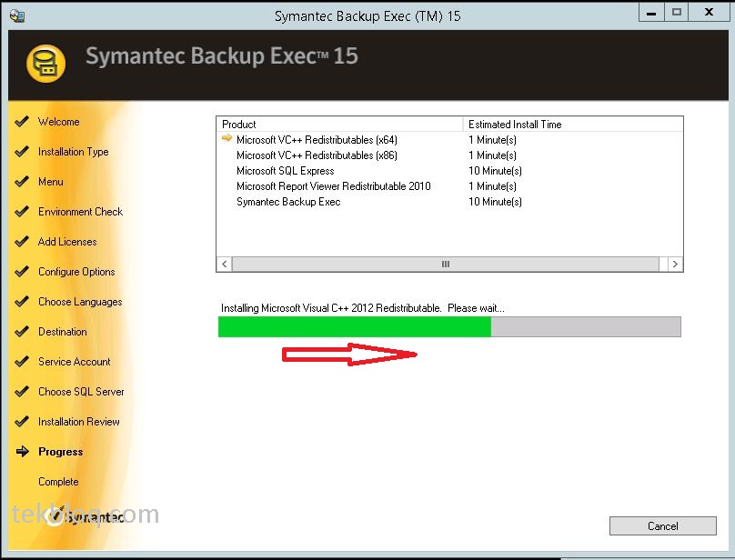The height and width of the screenshot is (560, 735).
Task: Go to the Environment Check step
Action: 81,212
